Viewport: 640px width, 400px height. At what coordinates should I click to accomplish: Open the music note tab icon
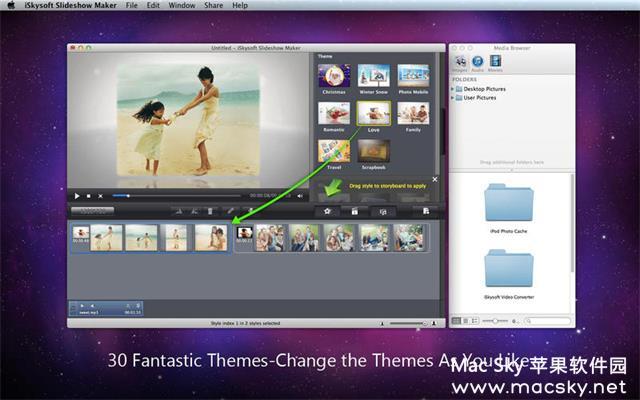(382, 211)
